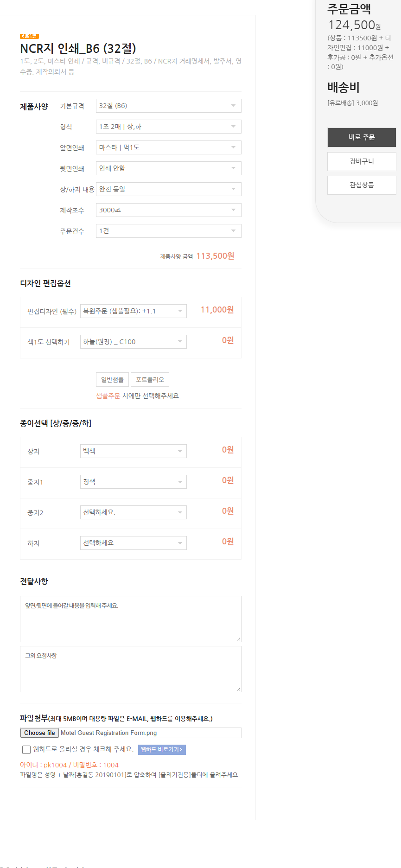Screen dimensions: 401x868
Task: Open the 중지2 paper color dropdown
Action: point(134,512)
